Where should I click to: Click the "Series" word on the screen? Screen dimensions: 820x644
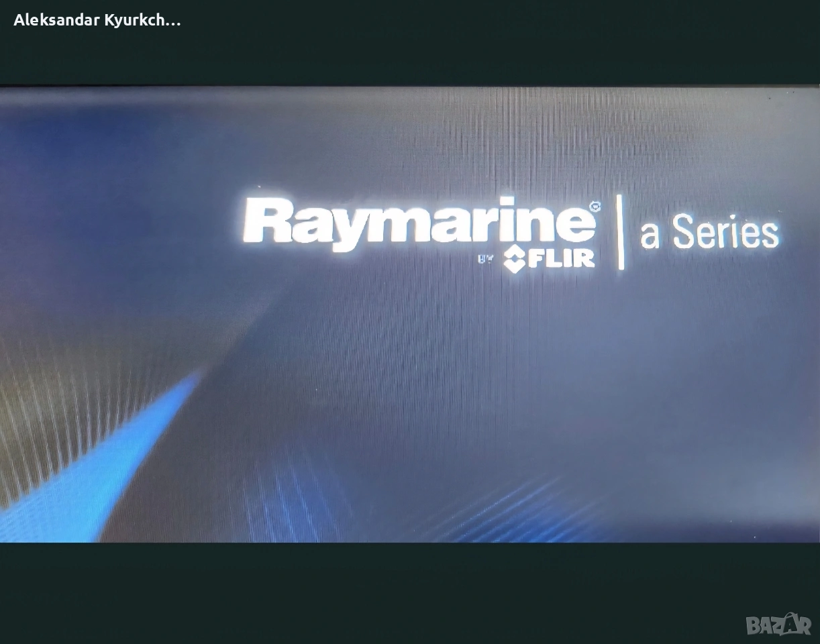(x=725, y=232)
